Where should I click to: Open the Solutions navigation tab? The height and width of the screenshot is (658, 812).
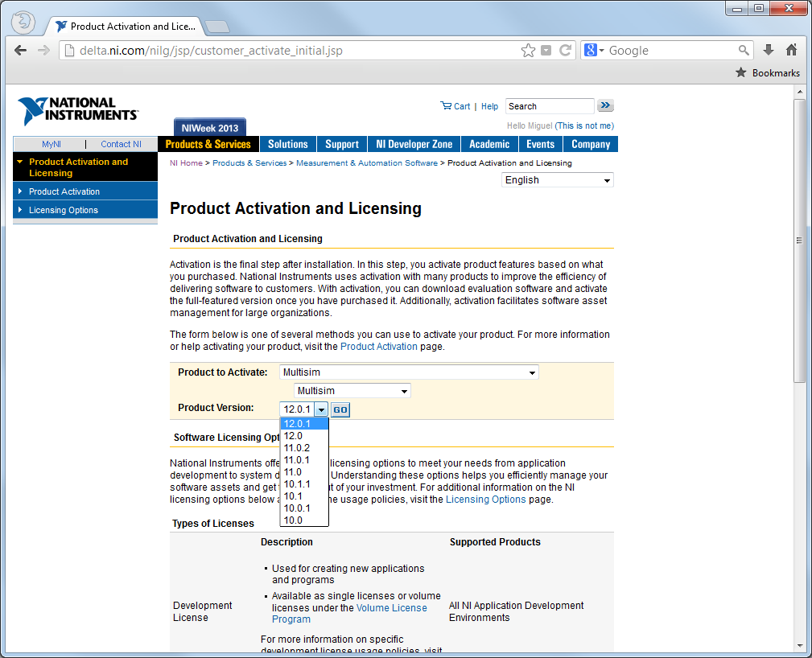287,145
